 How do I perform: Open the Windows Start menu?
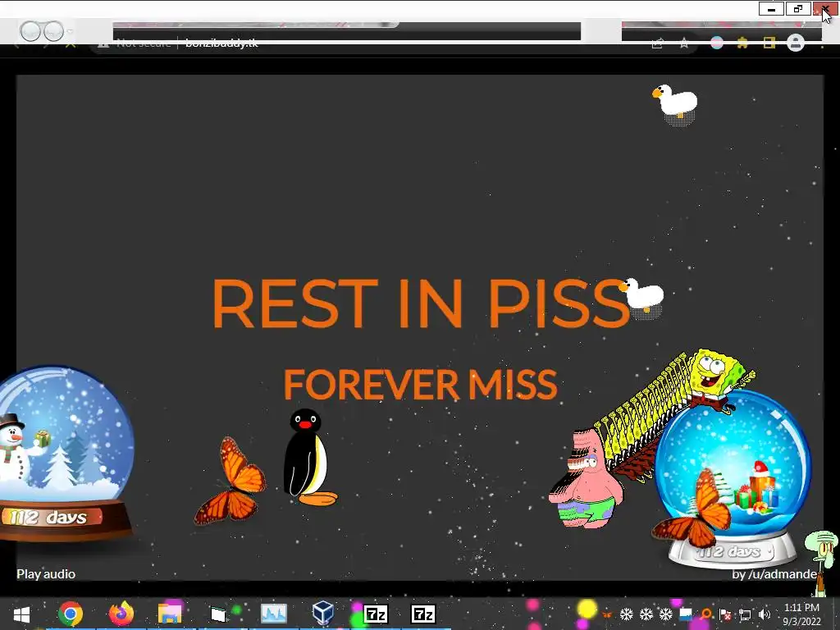coord(21,614)
